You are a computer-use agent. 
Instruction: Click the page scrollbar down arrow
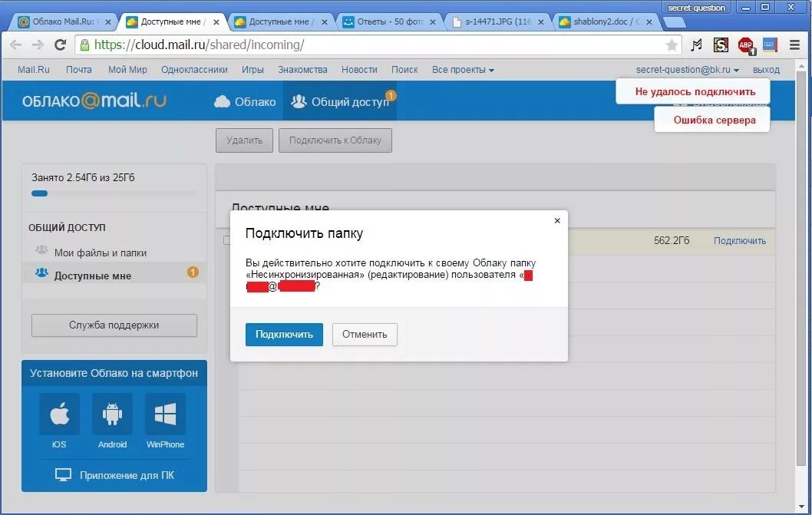click(x=802, y=507)
